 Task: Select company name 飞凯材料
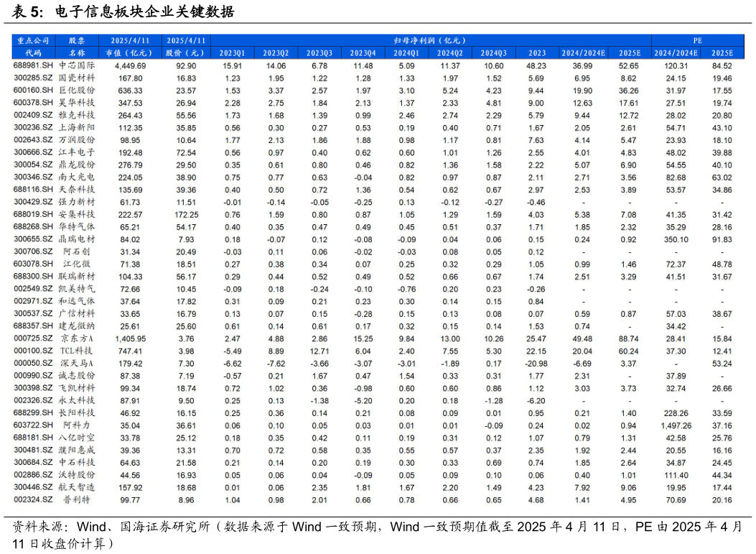[77, 388]
